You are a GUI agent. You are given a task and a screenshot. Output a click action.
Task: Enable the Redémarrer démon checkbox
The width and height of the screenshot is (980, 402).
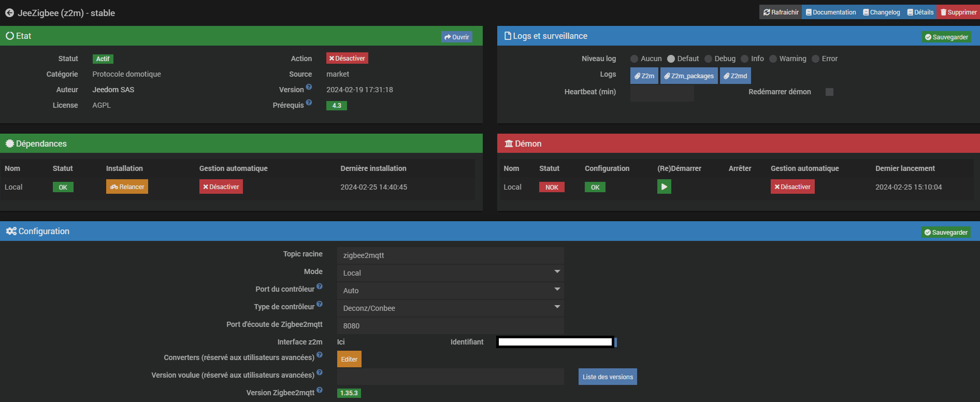(829, 92)
